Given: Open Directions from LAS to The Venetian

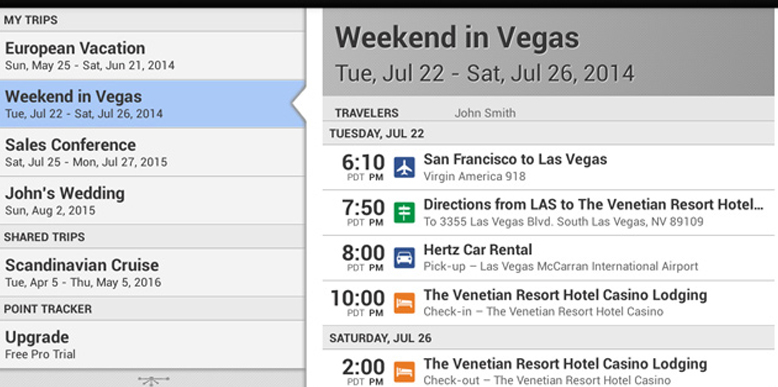Looking at the screenshot, I should pyautogui.click(x=548, y=213).
